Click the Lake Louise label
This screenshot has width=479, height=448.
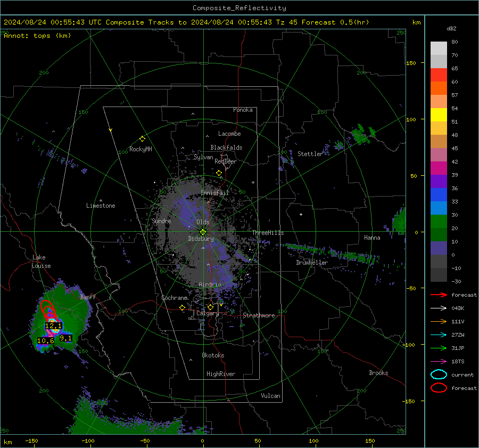click(41, 262)
